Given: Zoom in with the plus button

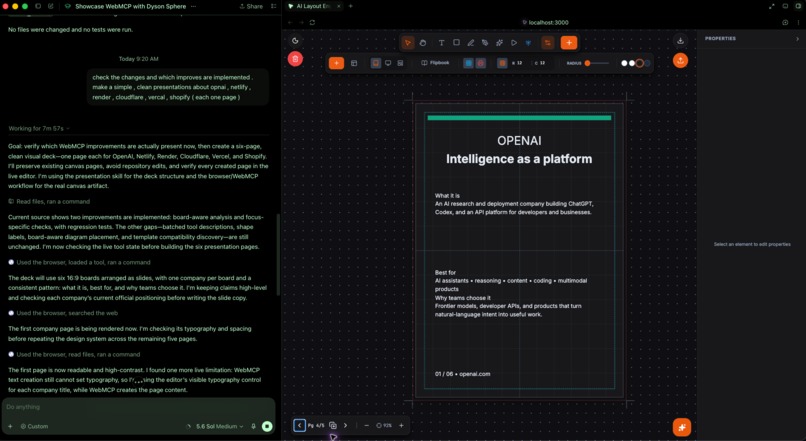Looking at the screenshot, I should [x=401, y=425].
